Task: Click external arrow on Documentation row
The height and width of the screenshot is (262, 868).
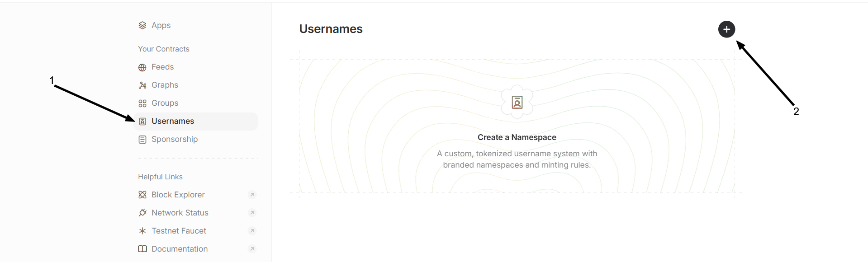Action: click(x=252, y=249)
